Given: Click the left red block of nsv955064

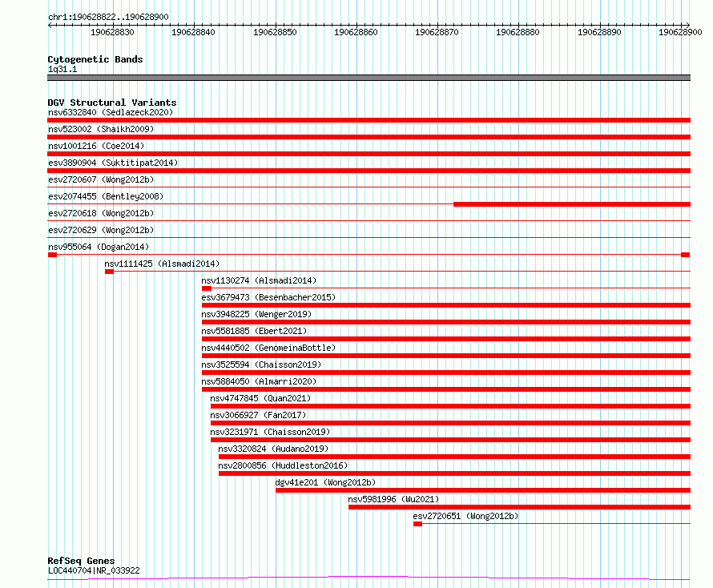Looking at the screenshot, I should (x=52, y=255).
